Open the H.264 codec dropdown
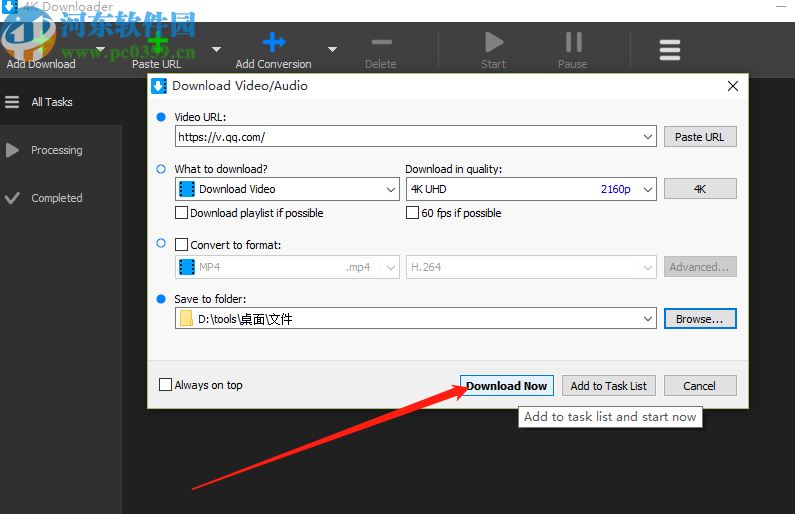The image size is (795, 514). (531, 267)
